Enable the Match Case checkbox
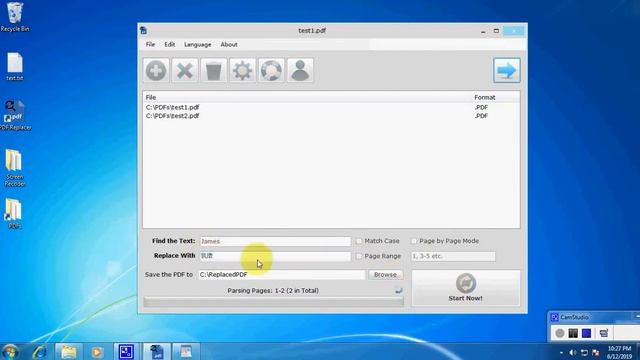 [359, 241]
